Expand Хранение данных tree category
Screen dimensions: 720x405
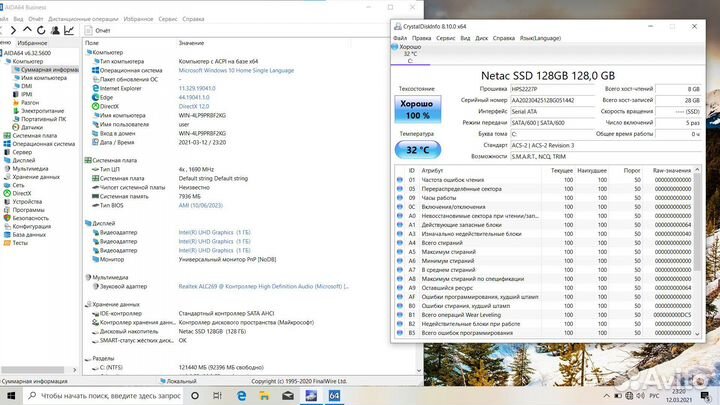click(32, 177)
